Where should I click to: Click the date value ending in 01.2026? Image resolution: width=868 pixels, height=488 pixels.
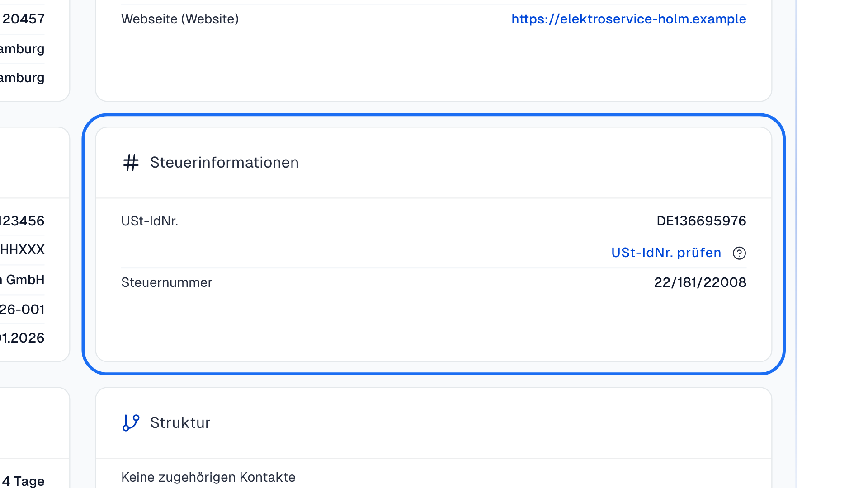pos(22,338)
